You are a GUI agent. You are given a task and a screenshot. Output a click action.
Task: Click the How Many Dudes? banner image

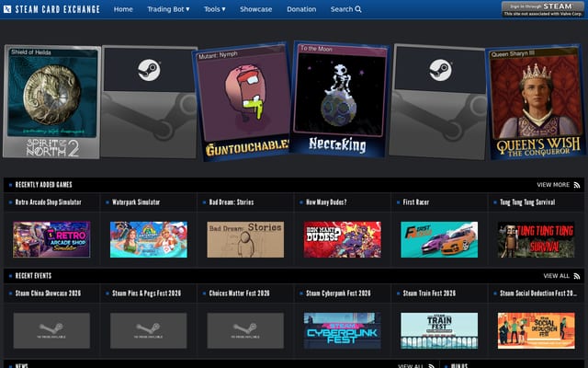[x=343, y=239]
